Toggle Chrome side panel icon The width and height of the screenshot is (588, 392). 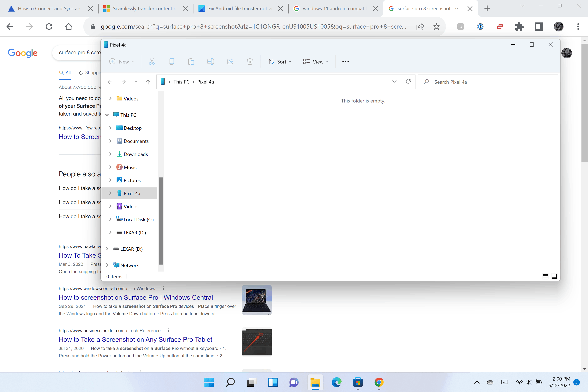[539, 27]
